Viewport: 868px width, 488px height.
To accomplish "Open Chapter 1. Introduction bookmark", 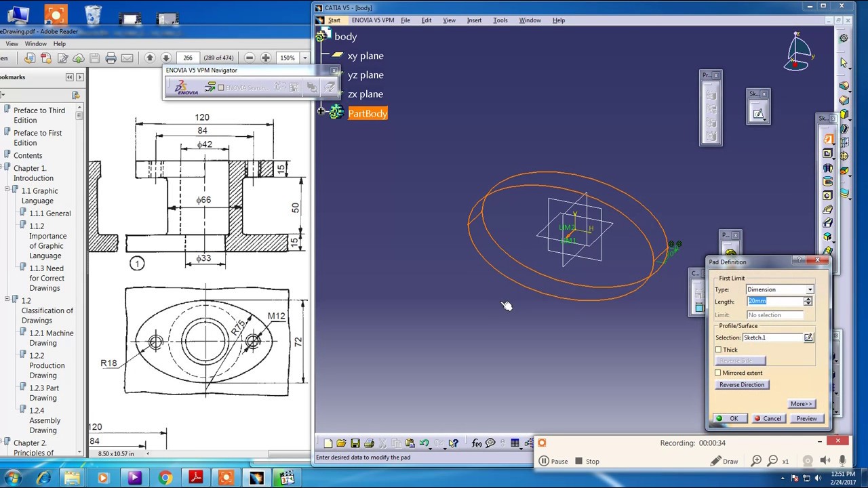I will click(33, 173).
